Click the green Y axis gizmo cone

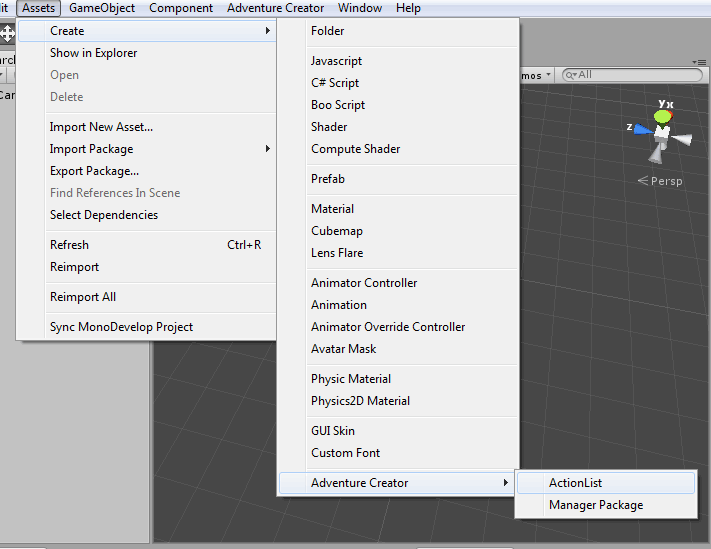(x=663, y=117)
